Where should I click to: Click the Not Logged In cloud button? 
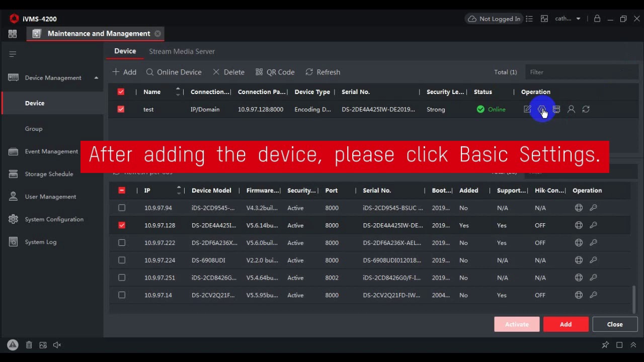tap(494, 19)
